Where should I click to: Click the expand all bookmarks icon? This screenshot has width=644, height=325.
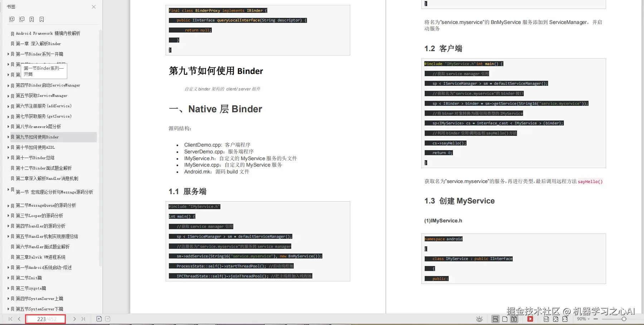click(x=12, y=19)
